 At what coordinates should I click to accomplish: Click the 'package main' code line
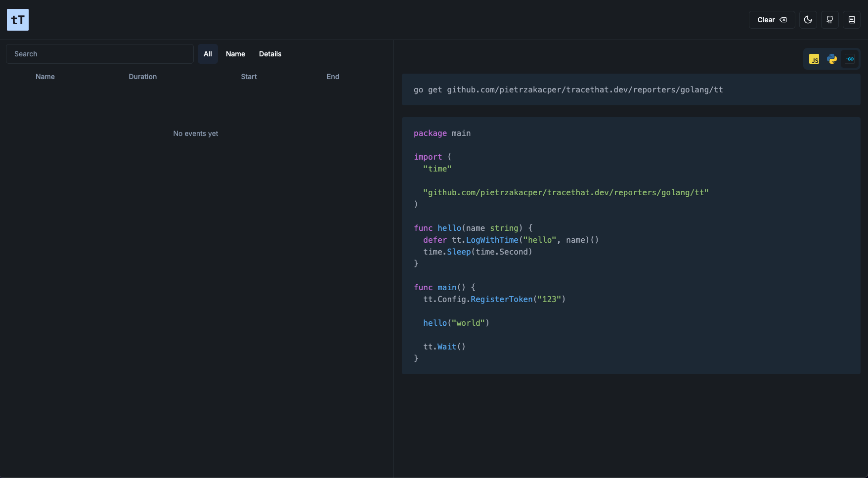click(442, 133)
